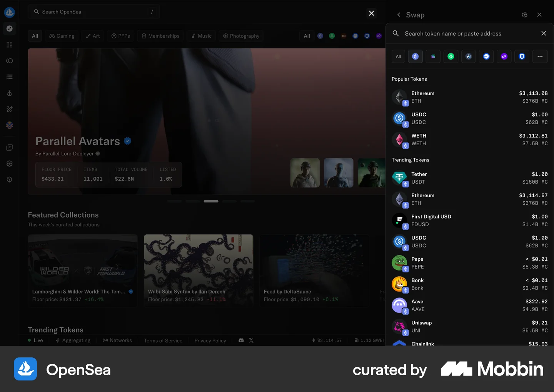This screenshot has height=392, width=554.
Task: Open the Discover compass icon in sidebar
Action: pos(10,28)
